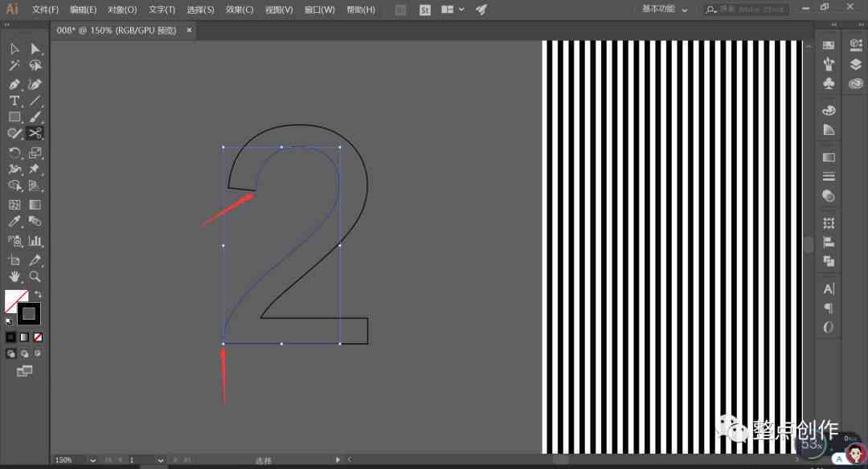Image resolution: width=868 pixels, height=469 pixels.
Task: Pick the Curvature tool
Action: click(x=35, y=84)
